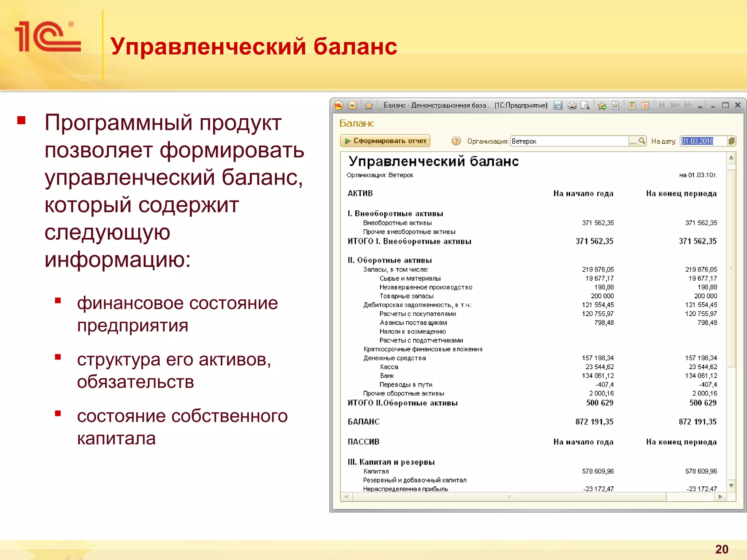This screenshot has height=560, width=747.
Task: Click the M- memory button
Action: click(689, 105)
